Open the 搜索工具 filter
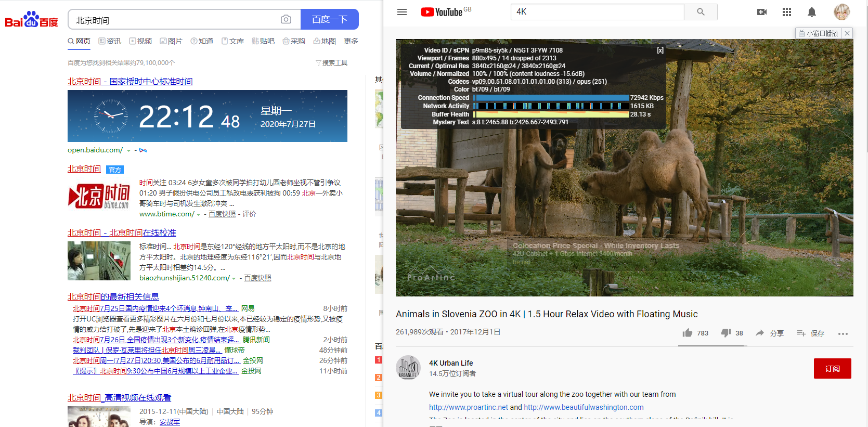Viewport: 868px width, 427px height. pos(331,62)
